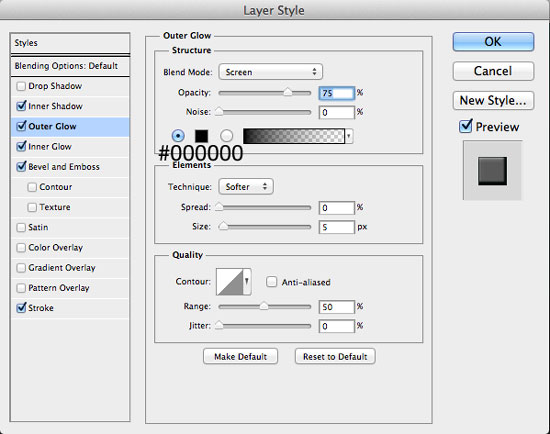This screenshot has height=434, width=550.
Task: Click the Reset to Default button
Action: (x=335, y=356)
